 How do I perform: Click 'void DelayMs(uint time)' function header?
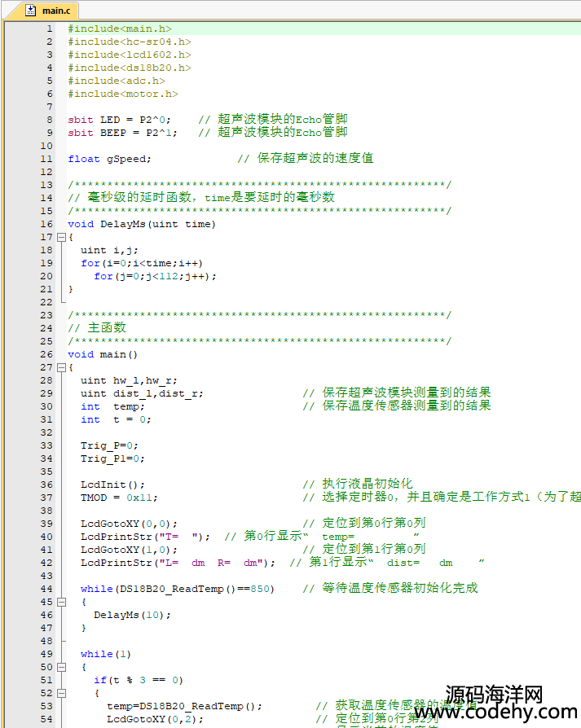tap(142, 224)
